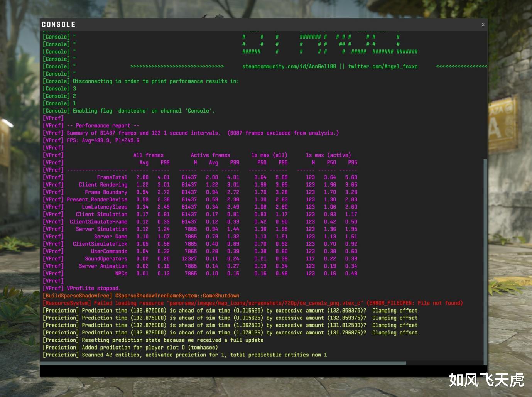Click the 'Added prediction for player slot 0' line
Image resolution: width=532 pixels, height=397 pixels.
click(x=130, y=348)
